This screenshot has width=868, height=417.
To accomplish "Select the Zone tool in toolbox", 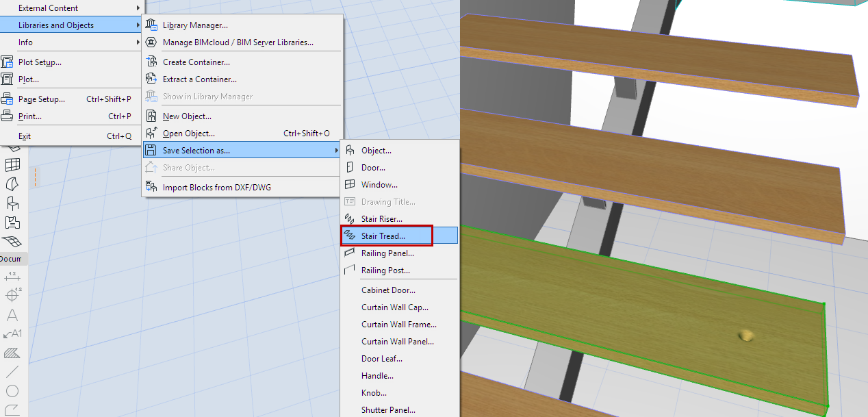I will [x=12, y=223].
